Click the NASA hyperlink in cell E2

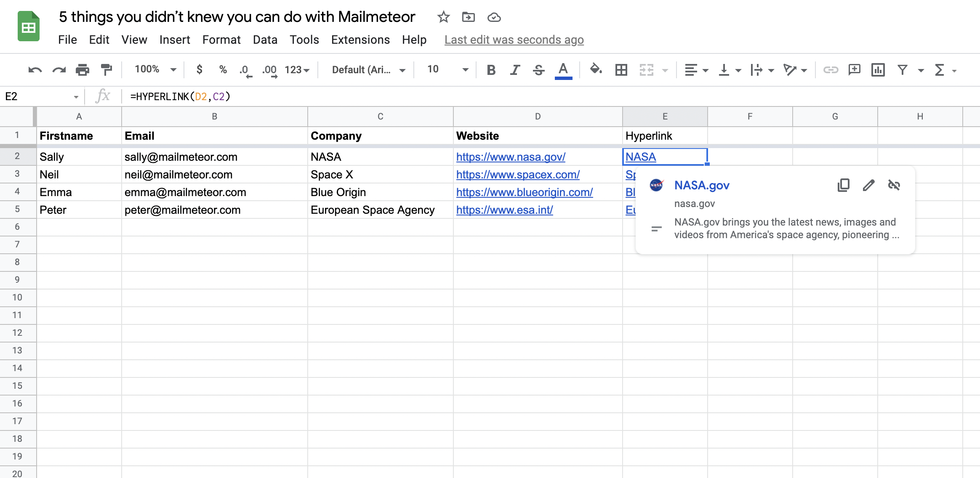[x=641, y=157]
